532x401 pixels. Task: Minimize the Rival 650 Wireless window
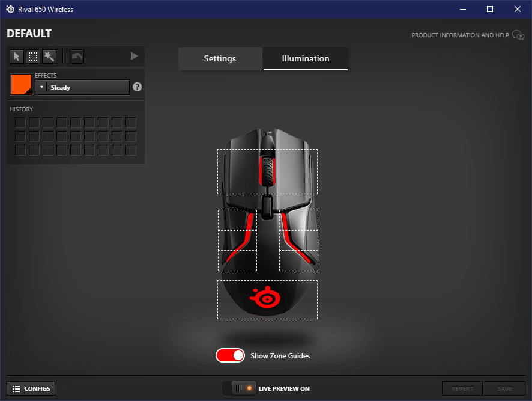click(463, 9)
